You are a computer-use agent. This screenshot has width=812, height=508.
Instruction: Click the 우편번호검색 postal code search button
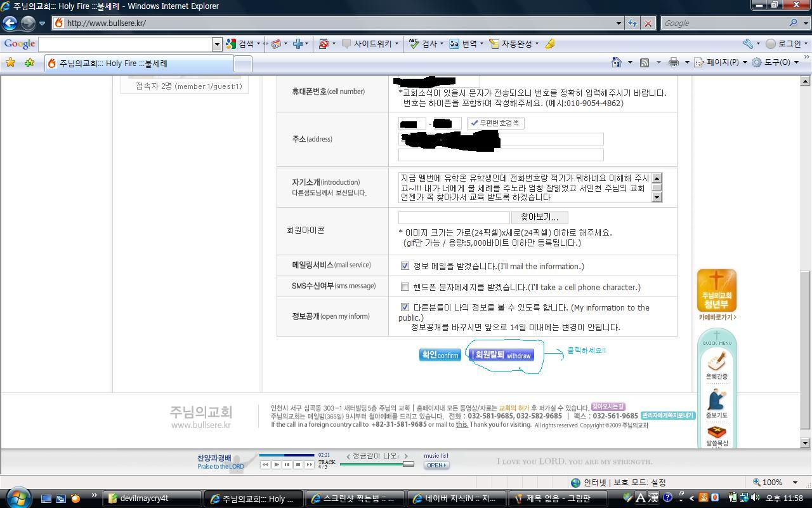[495, 123]
